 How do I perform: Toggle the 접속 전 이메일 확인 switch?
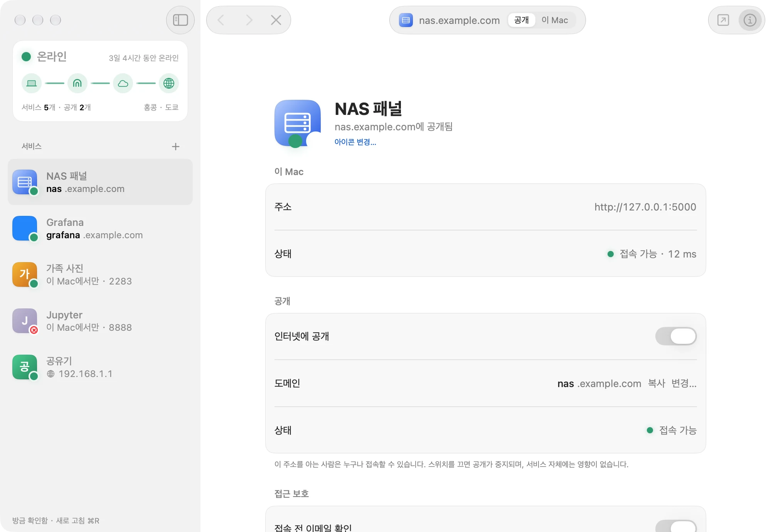676,526
